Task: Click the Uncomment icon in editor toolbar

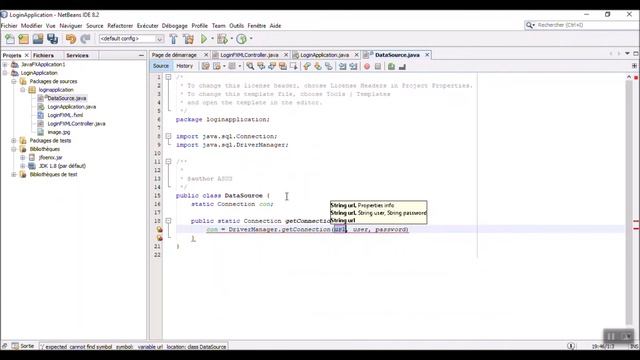Action: [x=402, y=66]
